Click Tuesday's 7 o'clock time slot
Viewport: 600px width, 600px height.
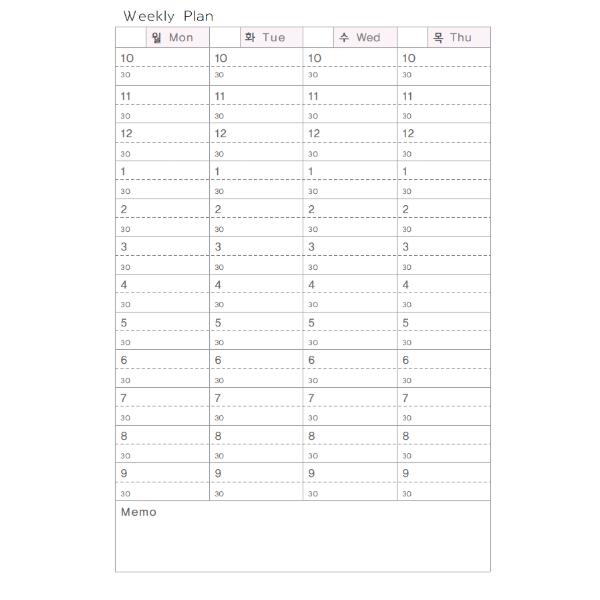click(256, 398)
